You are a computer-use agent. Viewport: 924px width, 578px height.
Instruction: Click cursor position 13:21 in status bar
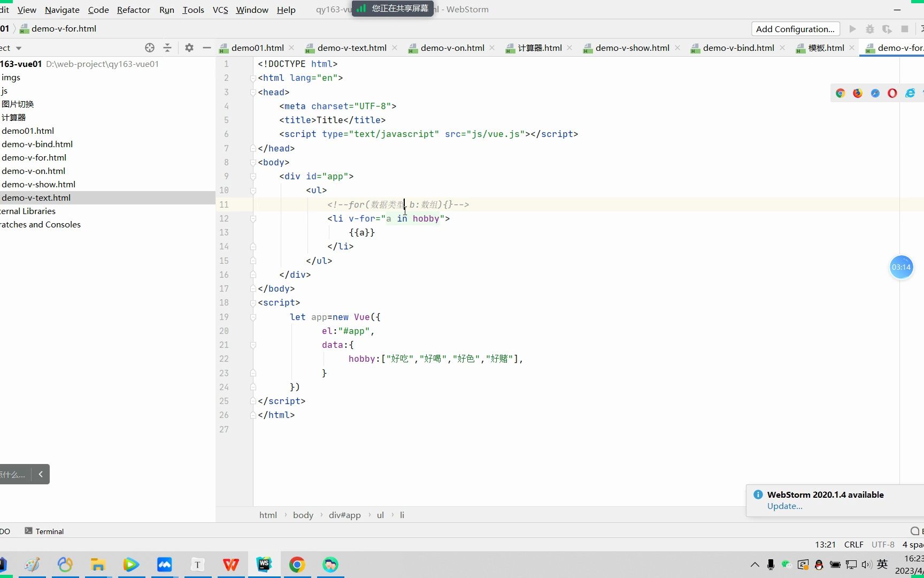(x=825, y=544)
